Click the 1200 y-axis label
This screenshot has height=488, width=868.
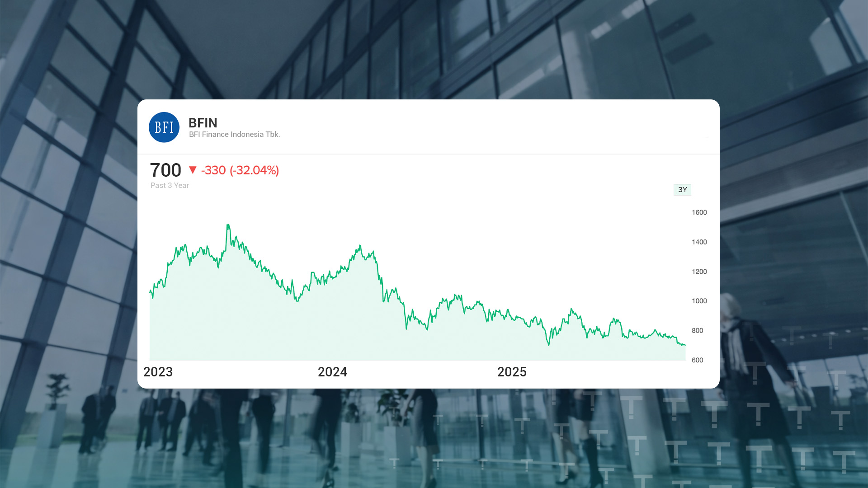click(x=699, y=272)
